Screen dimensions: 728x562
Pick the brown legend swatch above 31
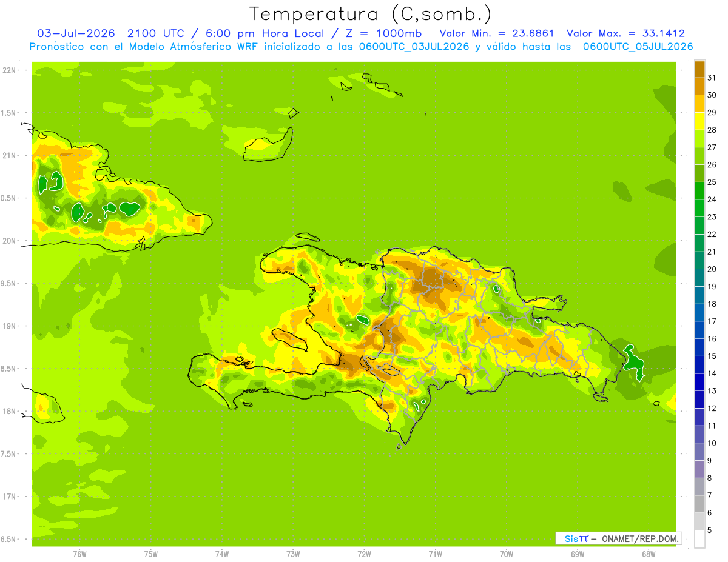(x=699, y=69)
